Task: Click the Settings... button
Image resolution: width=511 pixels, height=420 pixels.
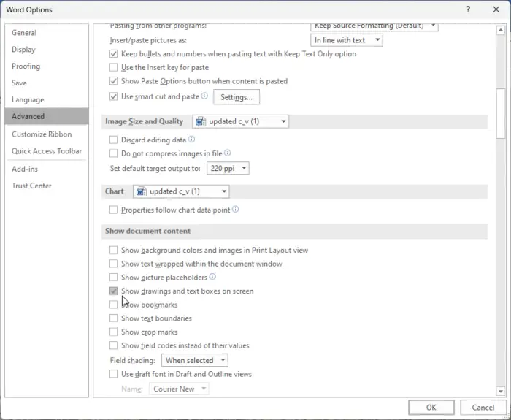Action: coord(237,97)
